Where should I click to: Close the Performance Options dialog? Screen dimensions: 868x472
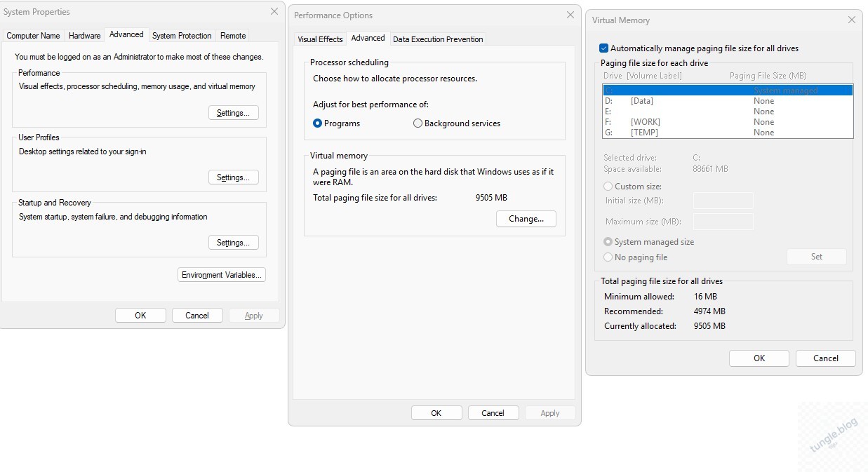(x=570, y=15)
